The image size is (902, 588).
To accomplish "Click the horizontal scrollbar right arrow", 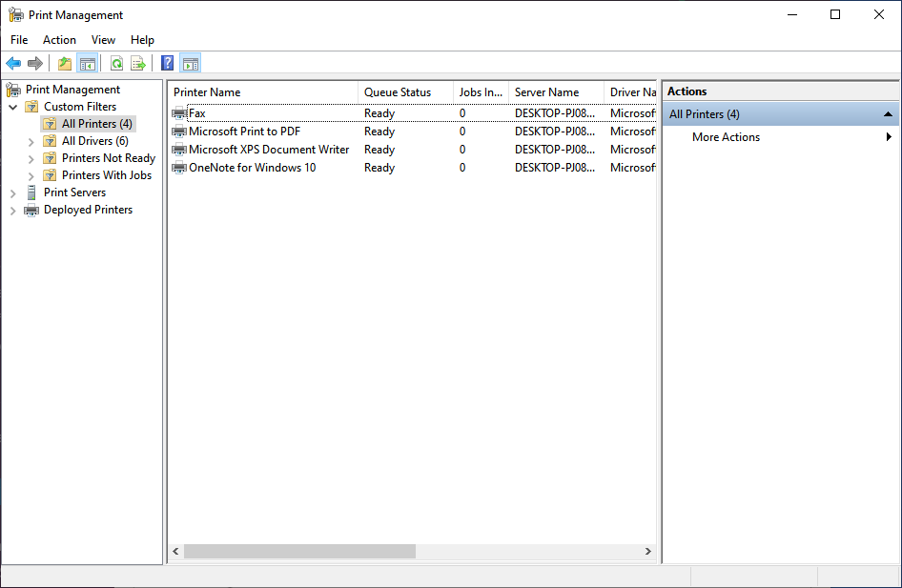I will [x=647, y=551].
